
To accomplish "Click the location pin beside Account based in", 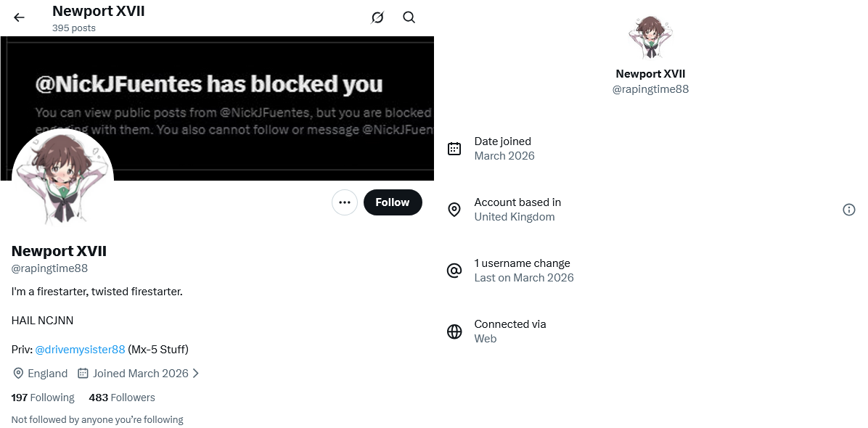I will [454, 210].
